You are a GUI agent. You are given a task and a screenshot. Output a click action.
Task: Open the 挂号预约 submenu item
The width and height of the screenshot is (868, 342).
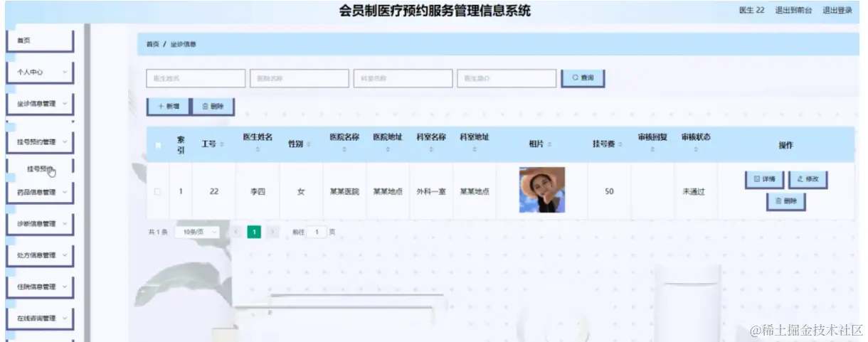pyautogui.click(x=40, y=169)
